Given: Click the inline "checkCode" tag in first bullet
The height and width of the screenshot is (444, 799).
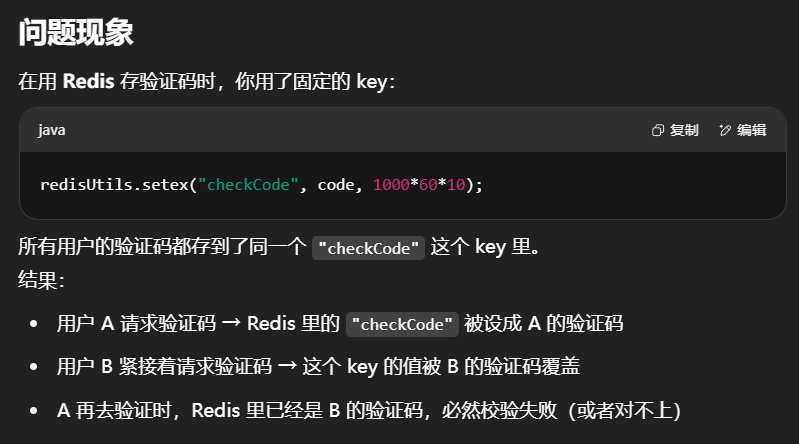Looking at the screenshot, I should [x=403, y=324].
